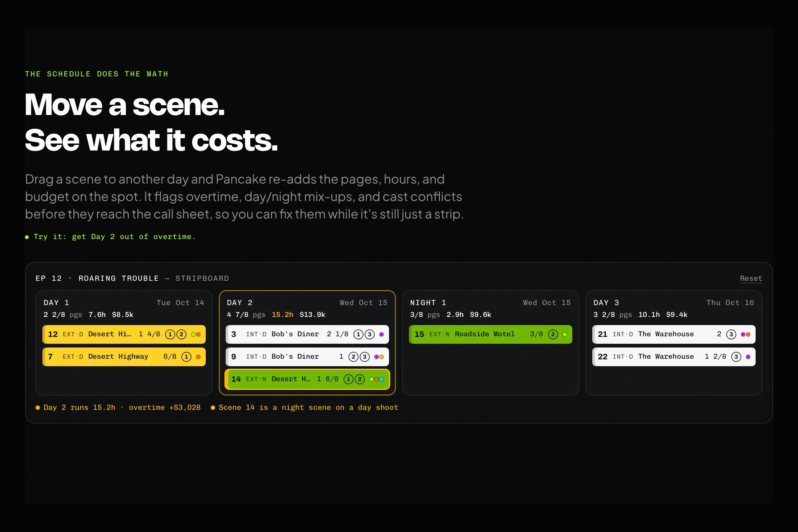Click the $13.9k budget on Day 2
The width and height of the screenshot is (798, 532).
pos(312,315)
